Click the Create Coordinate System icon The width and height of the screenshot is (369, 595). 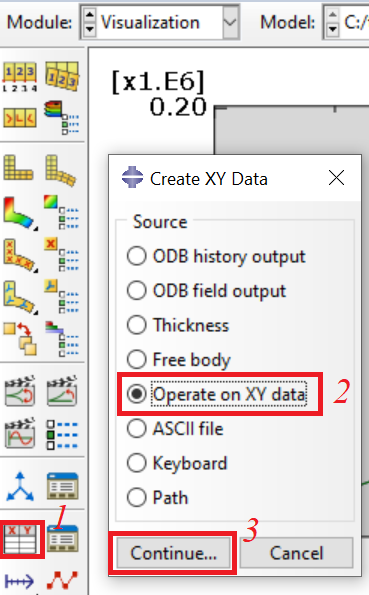coord(20,486)
